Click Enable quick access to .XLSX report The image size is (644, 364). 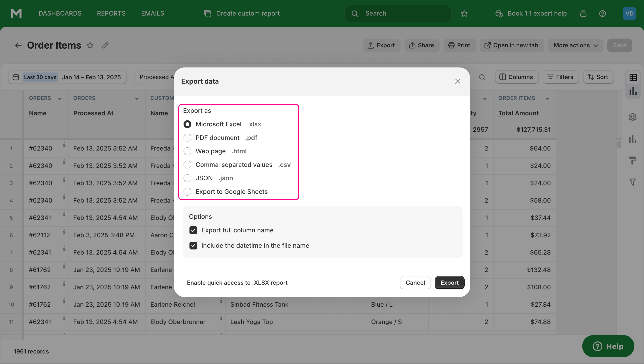coord(237,283)
